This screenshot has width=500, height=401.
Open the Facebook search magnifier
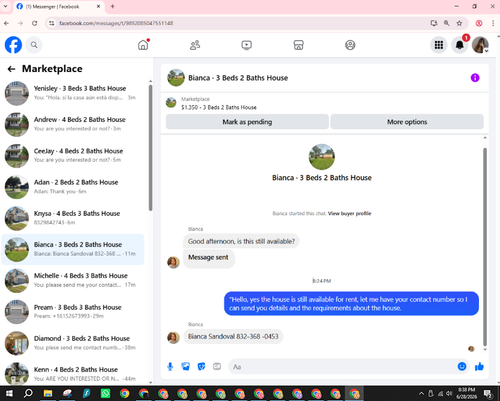pyautogui.click(x=34, y=45)
